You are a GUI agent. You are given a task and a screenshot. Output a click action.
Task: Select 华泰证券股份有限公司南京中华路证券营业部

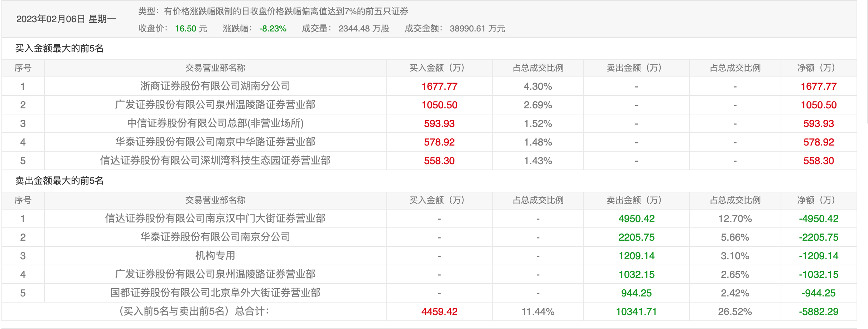(215, 142)
